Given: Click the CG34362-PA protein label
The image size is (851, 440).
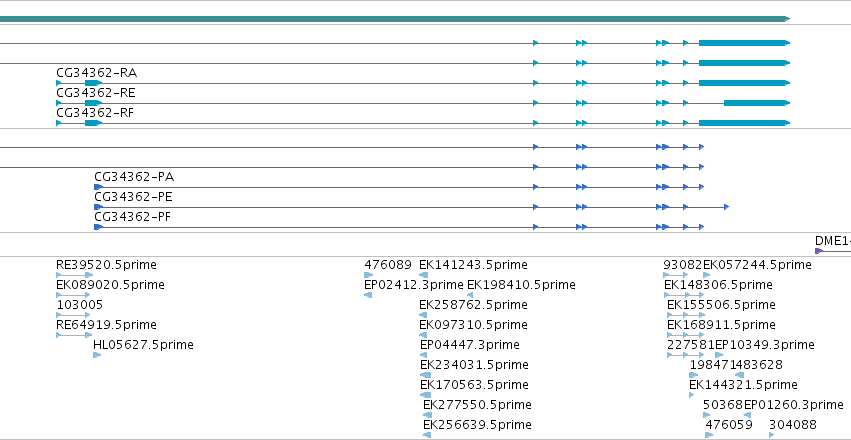Looking at the screenshot, I should pos(134,177).
